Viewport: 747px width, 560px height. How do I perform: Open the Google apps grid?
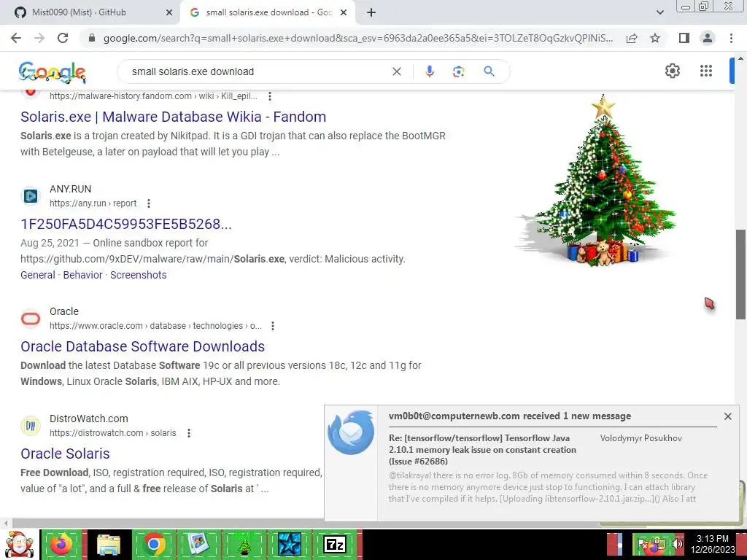[706, 71]
